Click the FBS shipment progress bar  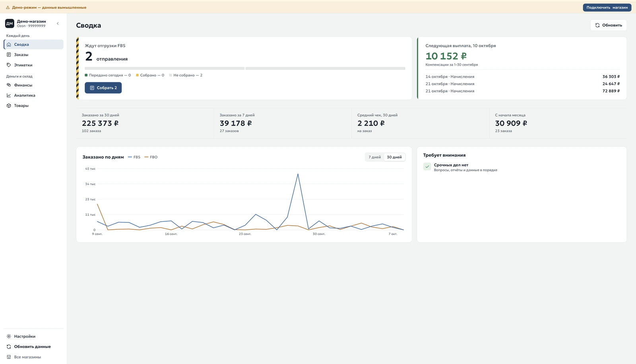245,68
